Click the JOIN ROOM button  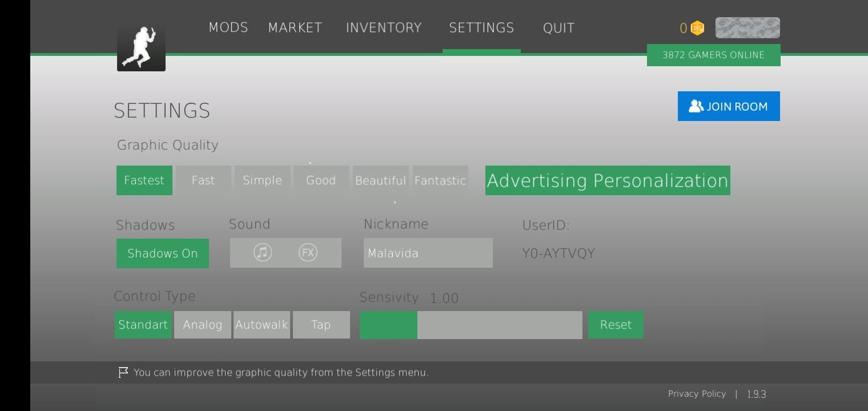(x=729, y=106)
